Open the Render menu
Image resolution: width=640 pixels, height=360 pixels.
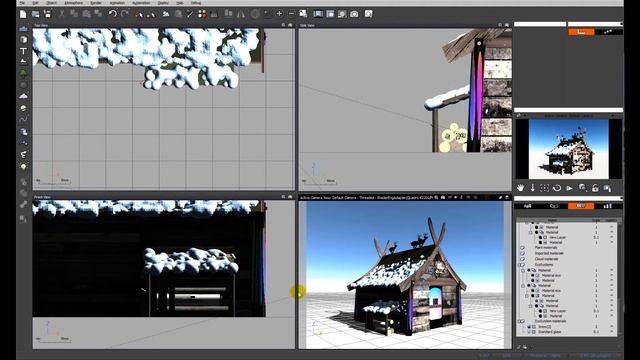tap(96, 3)
